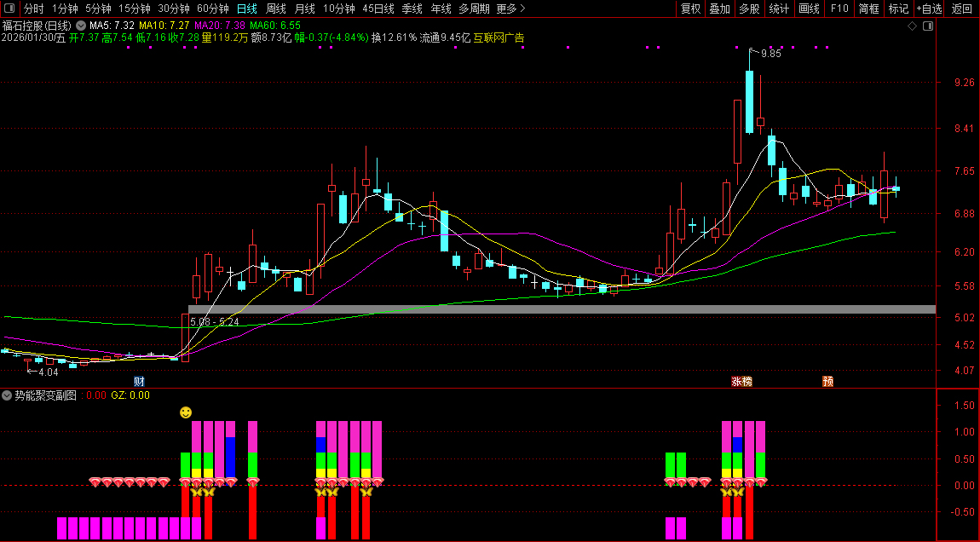The image size is (980, 542).
Task: Open the 互联网广告 sector link
Action: (499, 37)
